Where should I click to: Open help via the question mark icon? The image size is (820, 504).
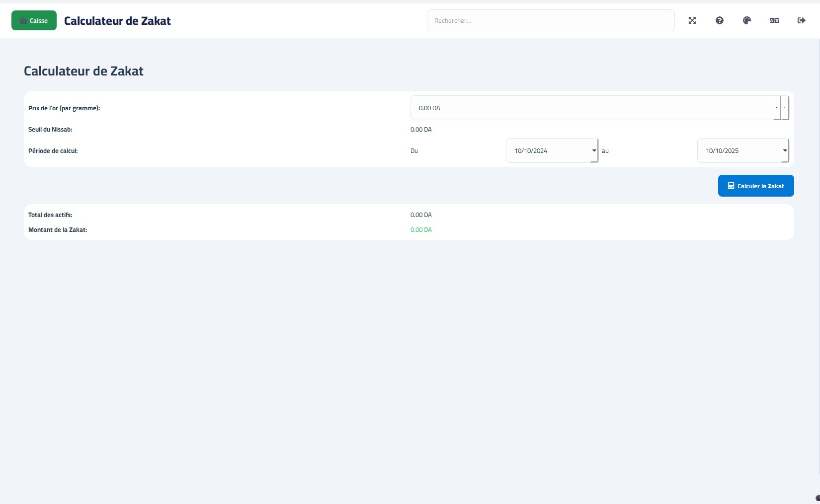[719, 20]
